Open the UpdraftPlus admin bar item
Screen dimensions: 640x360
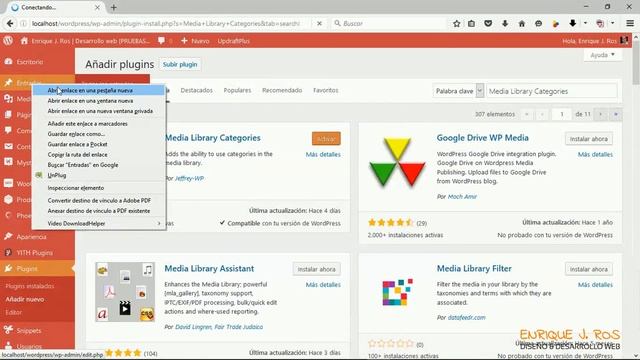[x=233, y=41]
